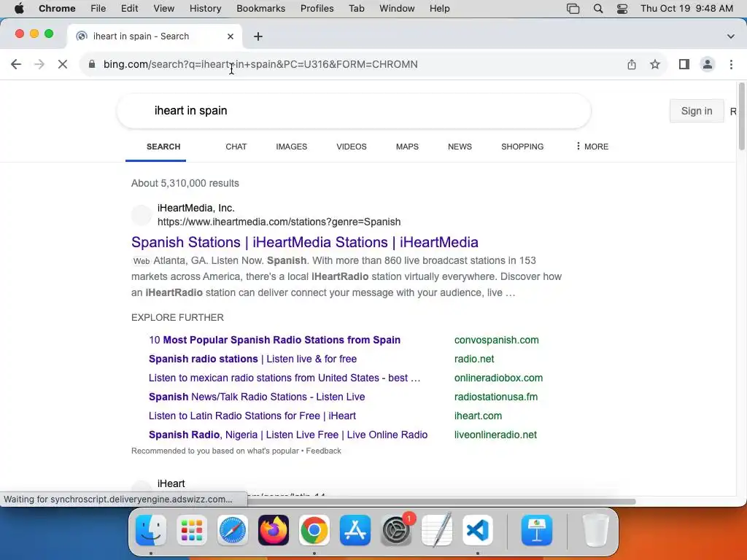
Task: Open the iheartmedia.com stations URL
Action: (x=279, y=222)
